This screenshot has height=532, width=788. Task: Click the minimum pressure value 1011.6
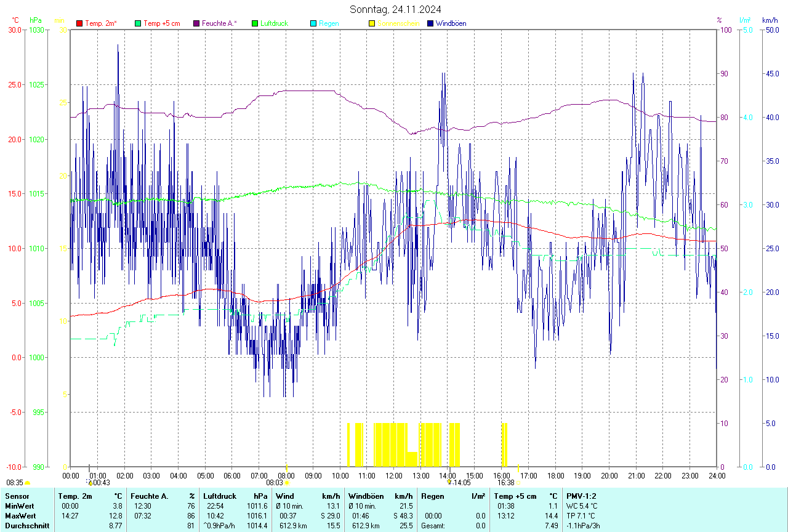tap(257, 506)
